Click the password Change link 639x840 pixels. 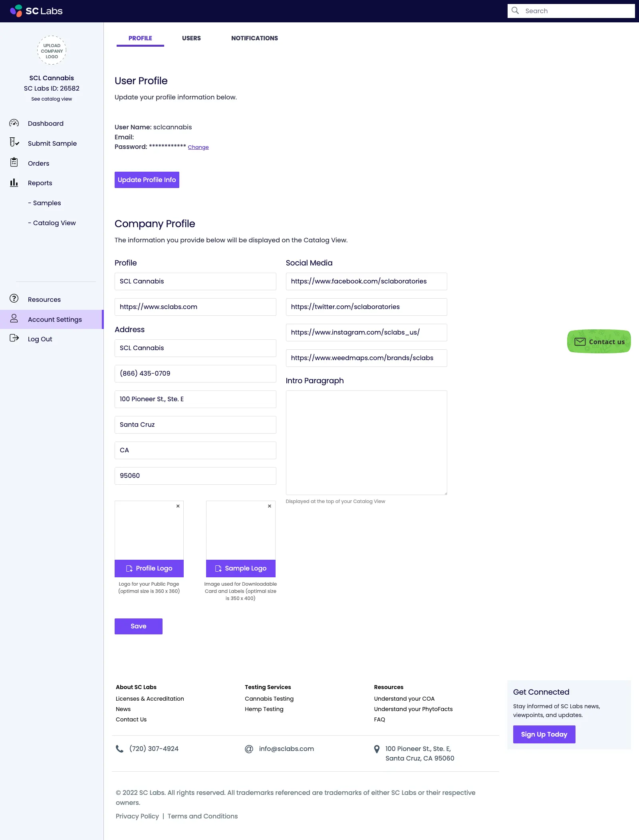198,147
